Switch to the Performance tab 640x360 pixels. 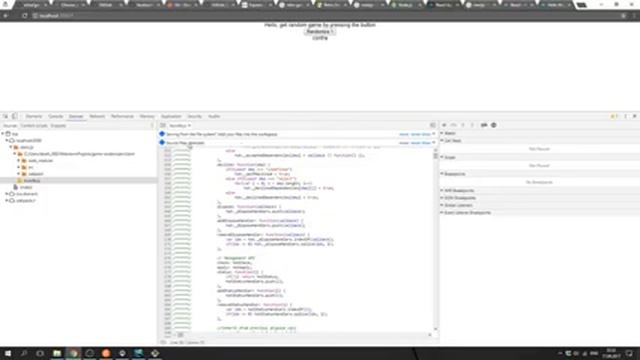pos(122,116)
